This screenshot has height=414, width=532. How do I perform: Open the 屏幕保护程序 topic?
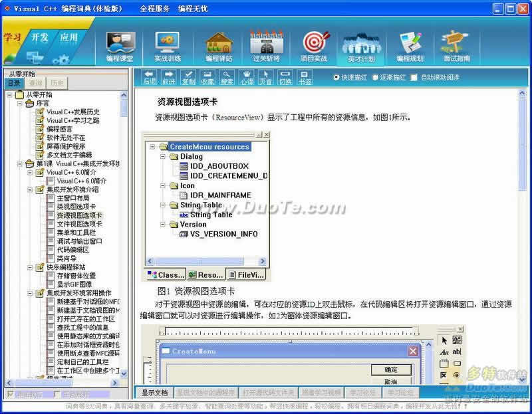pos(66,146)
